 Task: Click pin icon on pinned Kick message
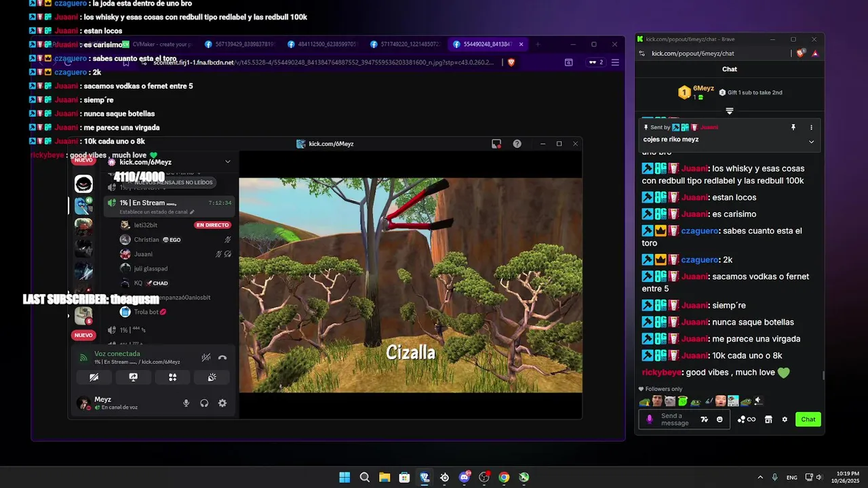tap(793, 127)
